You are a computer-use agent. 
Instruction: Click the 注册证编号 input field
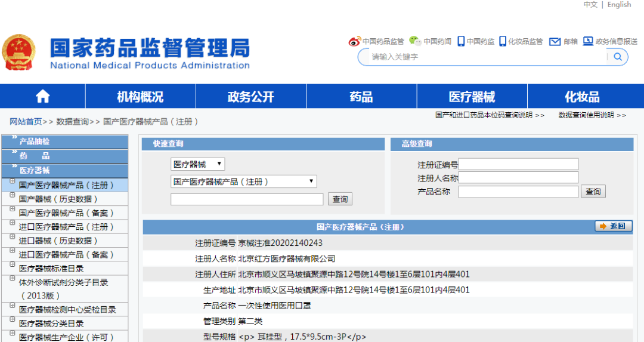pos(518,164)
